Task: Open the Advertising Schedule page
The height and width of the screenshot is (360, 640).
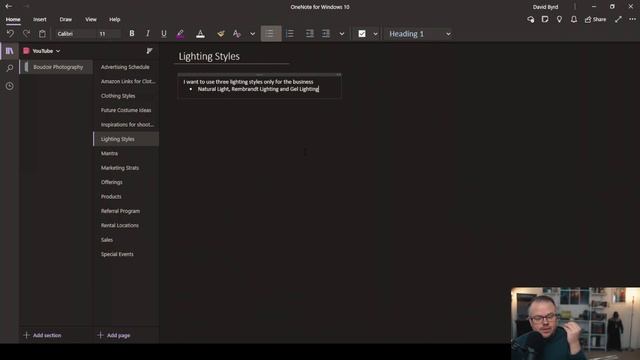Action: coord(126,67)
